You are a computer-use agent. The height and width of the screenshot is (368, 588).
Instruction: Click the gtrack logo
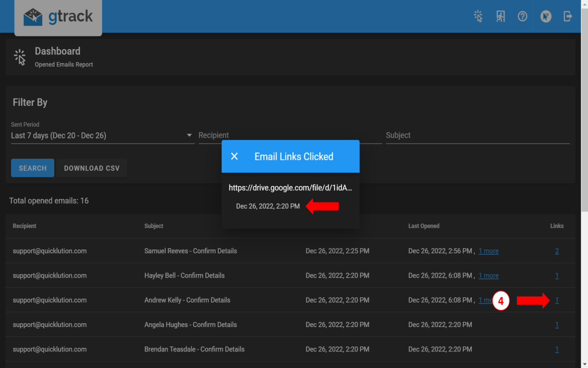click(58, 17)
